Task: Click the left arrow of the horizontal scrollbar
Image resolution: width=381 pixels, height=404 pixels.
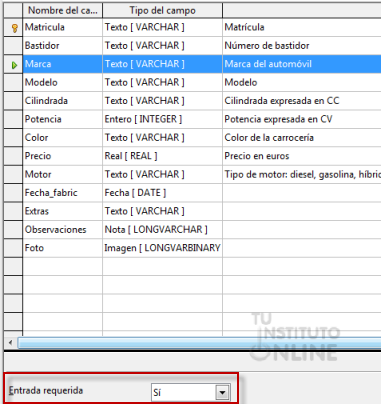Action: (x=11, y=342)
